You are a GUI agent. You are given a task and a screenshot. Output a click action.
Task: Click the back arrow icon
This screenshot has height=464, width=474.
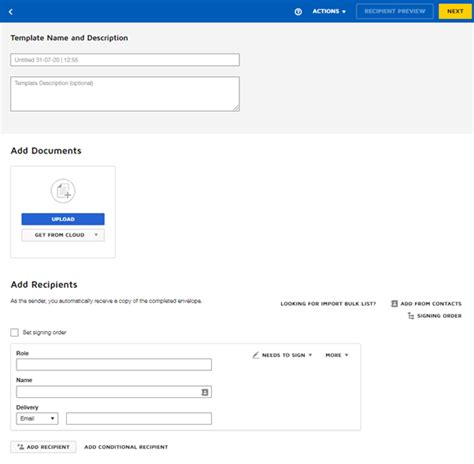(x=11, y=12)
